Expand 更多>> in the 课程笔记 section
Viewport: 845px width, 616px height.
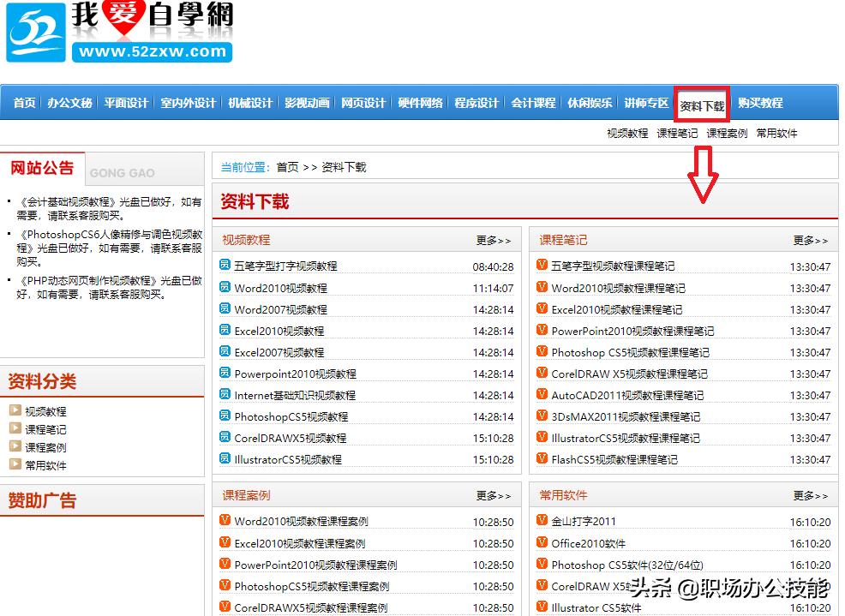810,241
